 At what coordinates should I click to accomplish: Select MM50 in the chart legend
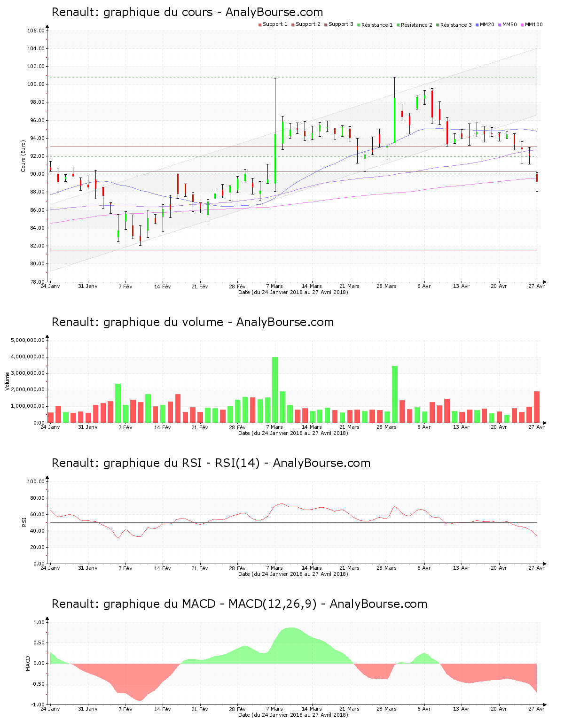click(x=508, y=24)
